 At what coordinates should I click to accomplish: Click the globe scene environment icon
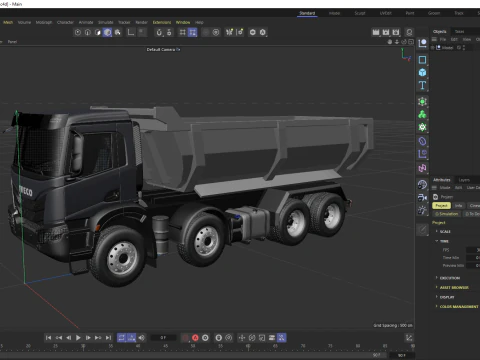pos(422,185)
